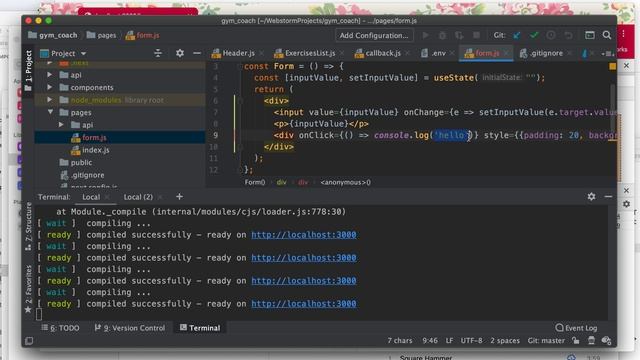Click gym_coach breadcrumb
Screen dimensions: 640x360
(x=53, y=36)
